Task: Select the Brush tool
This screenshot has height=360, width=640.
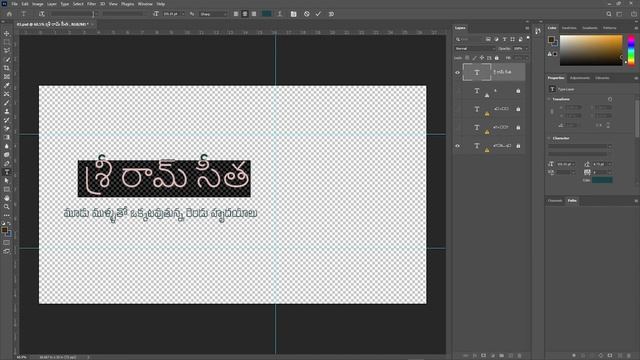Action: pyautogui.click(x=7, y=103)
